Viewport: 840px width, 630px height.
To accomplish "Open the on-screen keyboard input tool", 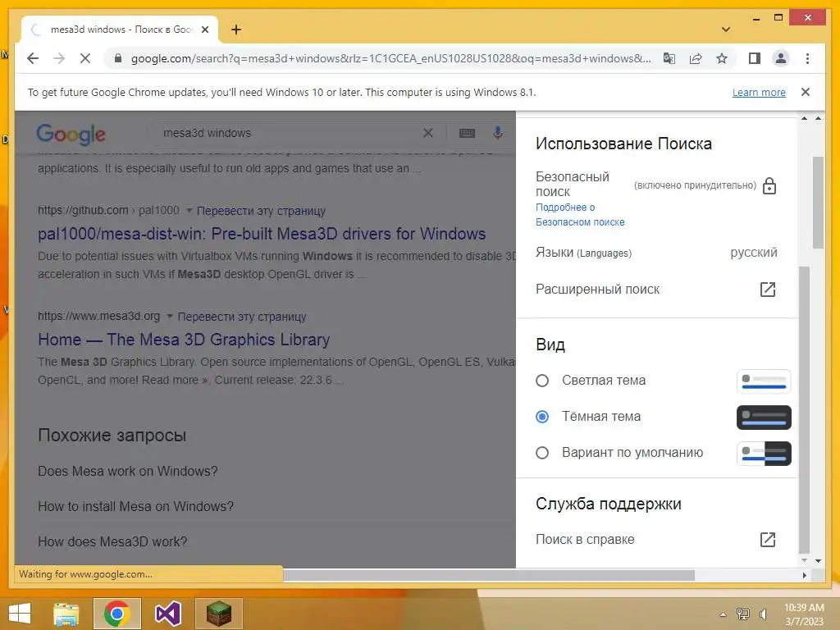I will [x=467, y=133].
